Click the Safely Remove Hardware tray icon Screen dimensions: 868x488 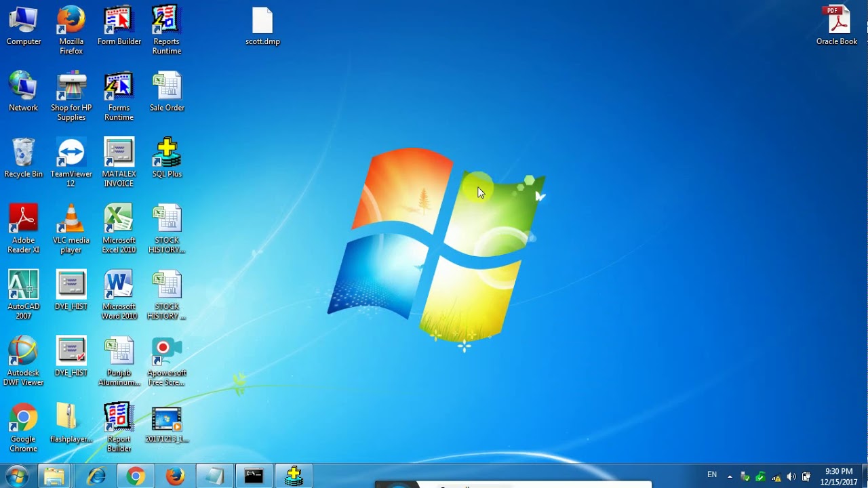click(x=745, y=476)
